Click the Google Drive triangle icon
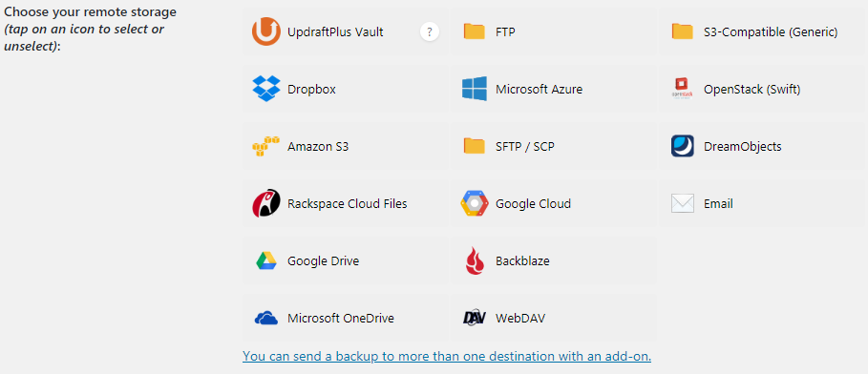The image size is (868, 374). (266, 260)
